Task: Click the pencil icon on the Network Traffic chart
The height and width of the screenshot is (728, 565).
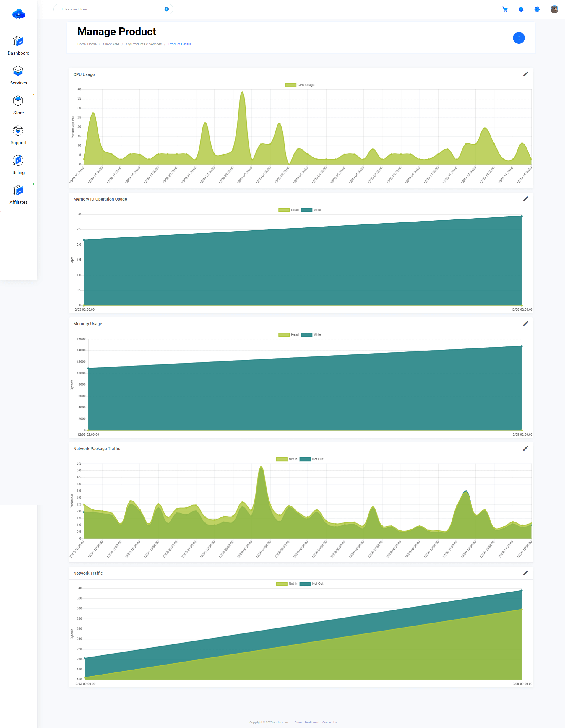Action: [525, 573]
